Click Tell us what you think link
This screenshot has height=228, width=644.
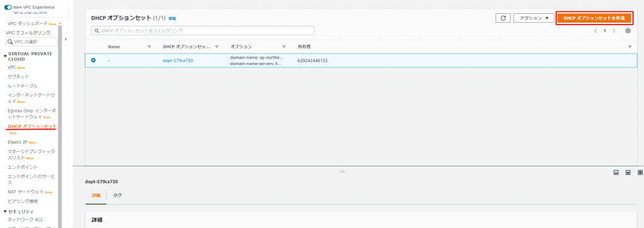coord(30,13)
